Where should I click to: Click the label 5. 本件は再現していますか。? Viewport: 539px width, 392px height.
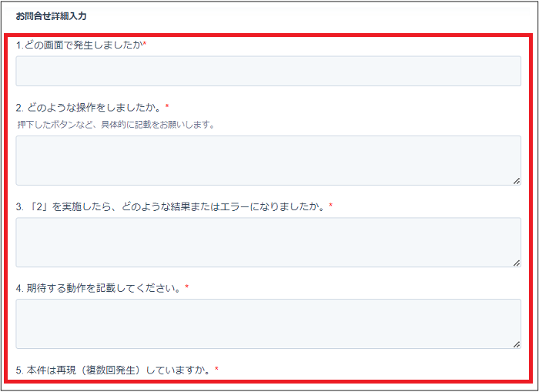(x=113, y=370)
